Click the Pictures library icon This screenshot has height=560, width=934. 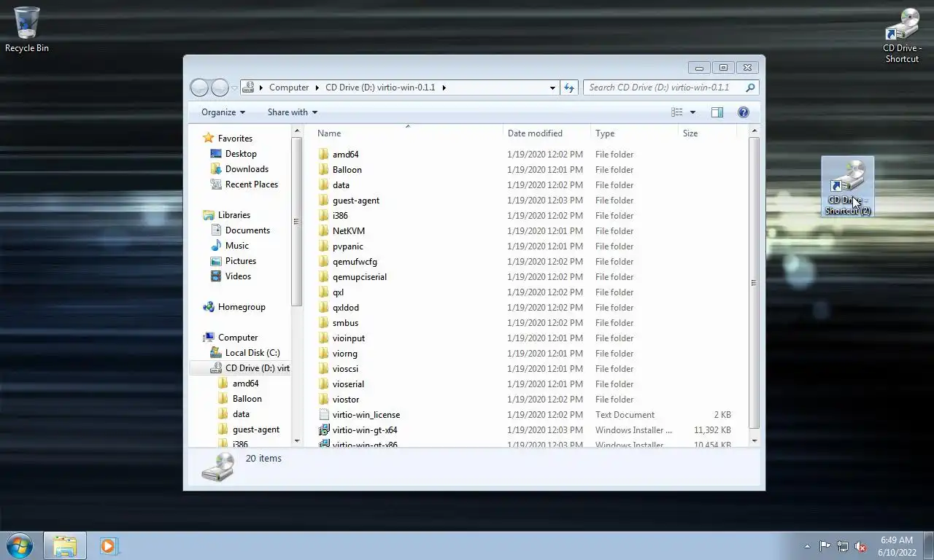pos(216,261)
